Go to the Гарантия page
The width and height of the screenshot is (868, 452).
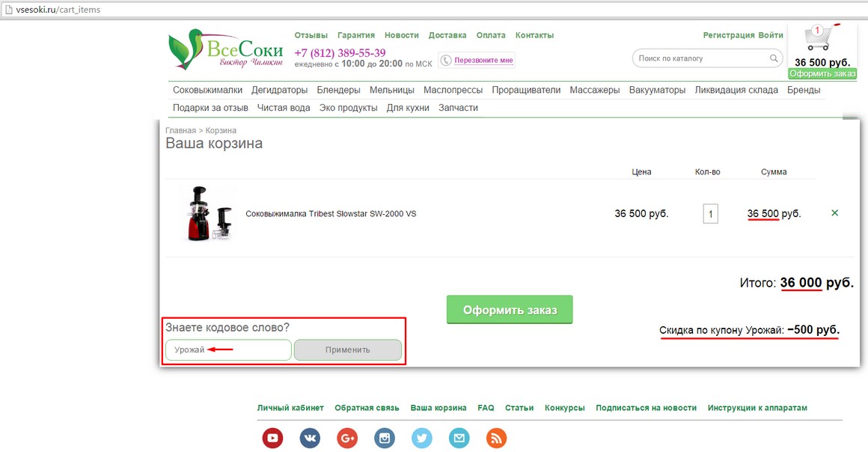click(x=356, y=35)
